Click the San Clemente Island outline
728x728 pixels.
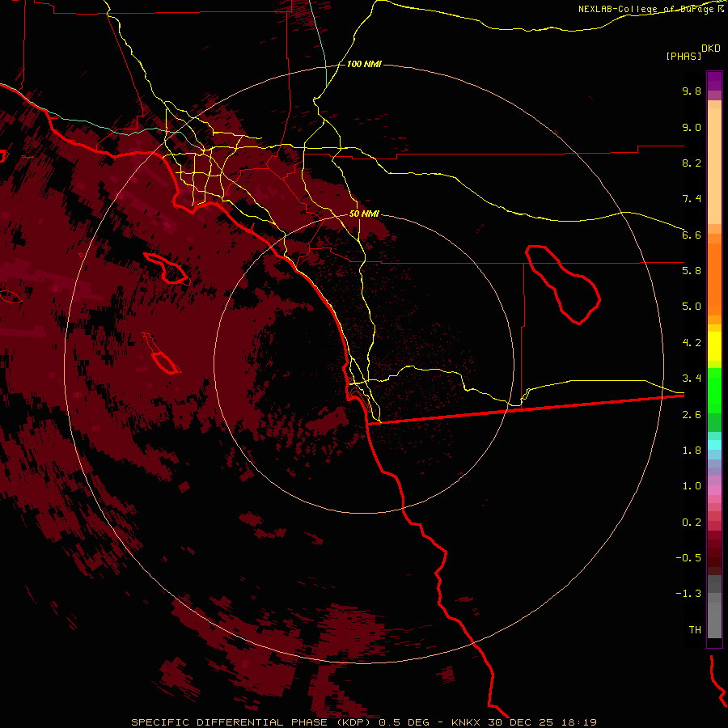click(x=162, y=353)
